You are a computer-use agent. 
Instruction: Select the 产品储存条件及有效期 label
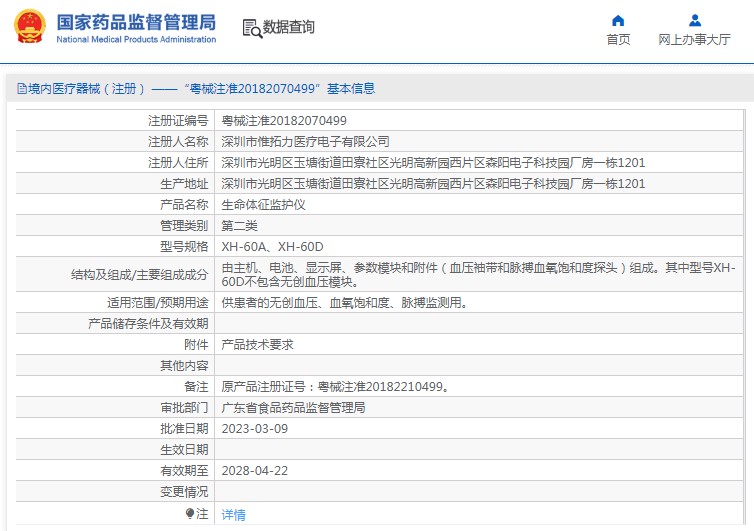(148, 324)
